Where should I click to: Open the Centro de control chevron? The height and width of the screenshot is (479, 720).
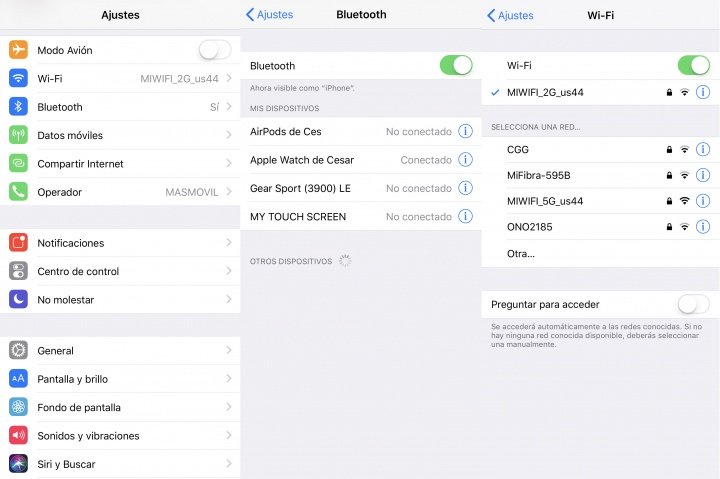[x=229, y=271]
